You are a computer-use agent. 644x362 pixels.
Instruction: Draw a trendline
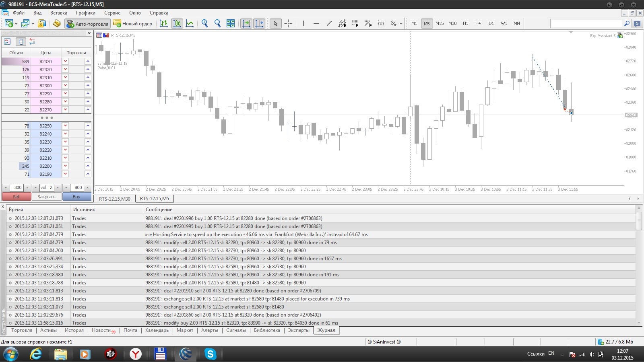(329, 23)
